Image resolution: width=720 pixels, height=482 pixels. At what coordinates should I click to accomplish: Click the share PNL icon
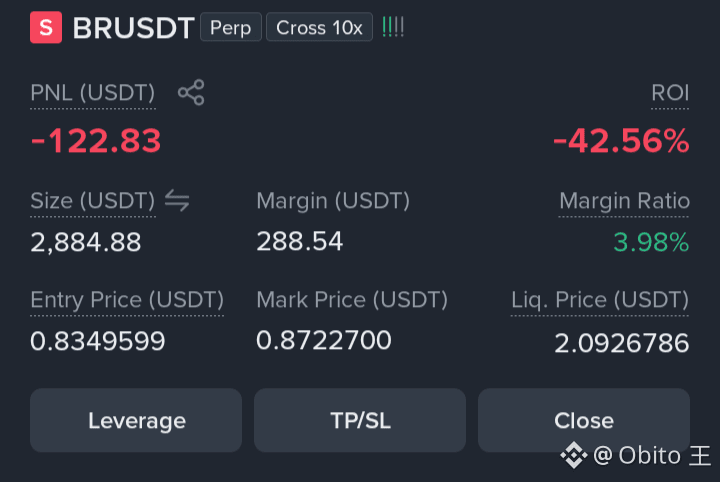tap(191, 92)
